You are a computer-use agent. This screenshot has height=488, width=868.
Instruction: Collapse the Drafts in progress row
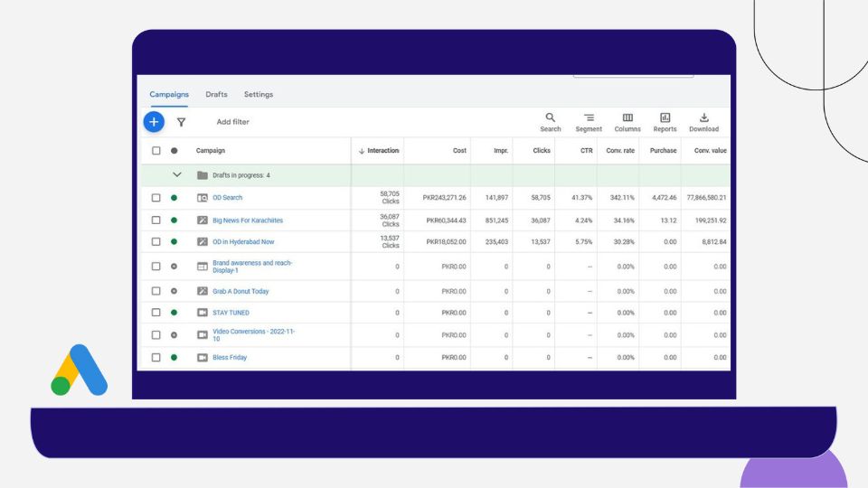tap(177, 175)
